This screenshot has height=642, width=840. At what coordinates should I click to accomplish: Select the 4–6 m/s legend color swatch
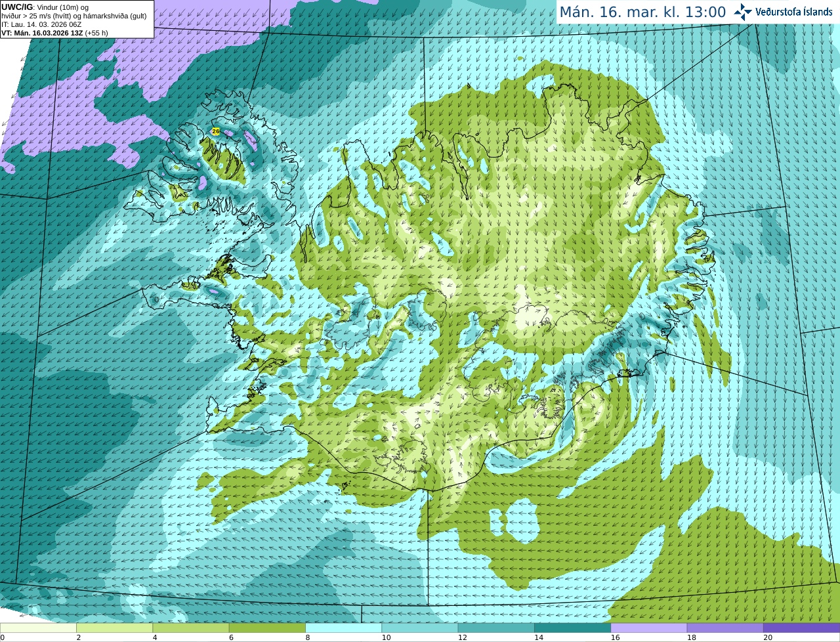191,628
